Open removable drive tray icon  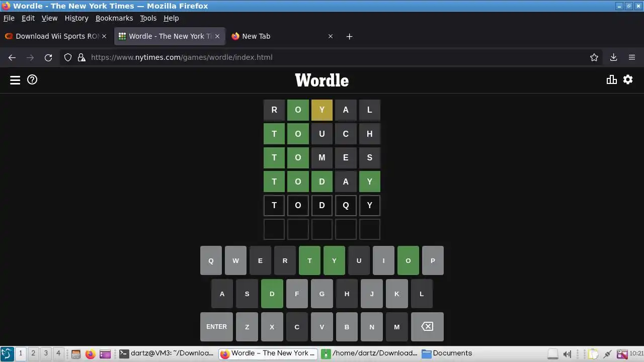pos(553,354)
